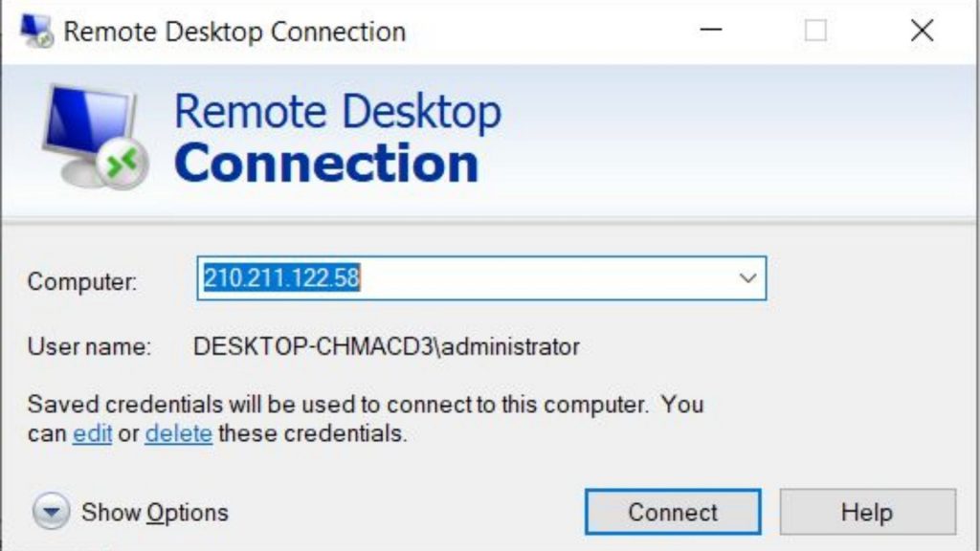Viewport: 980px width, 551px height.
Task: Click the "Computer:" field label
Action: pyautogui.click(x=82, y=281)
